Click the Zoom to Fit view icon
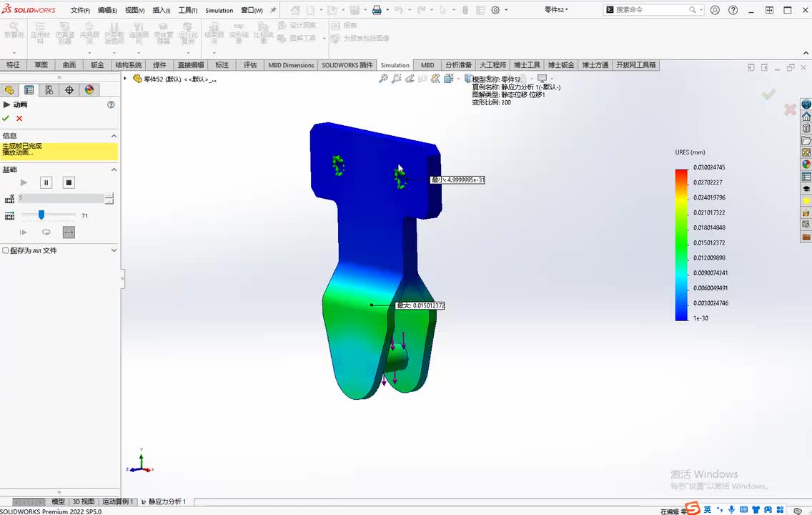The height and width of the screenshot is (515, 812). [383, 78]
